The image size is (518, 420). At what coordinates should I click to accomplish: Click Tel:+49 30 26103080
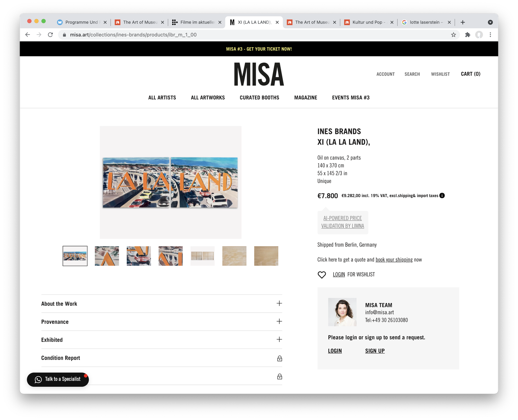386,320
